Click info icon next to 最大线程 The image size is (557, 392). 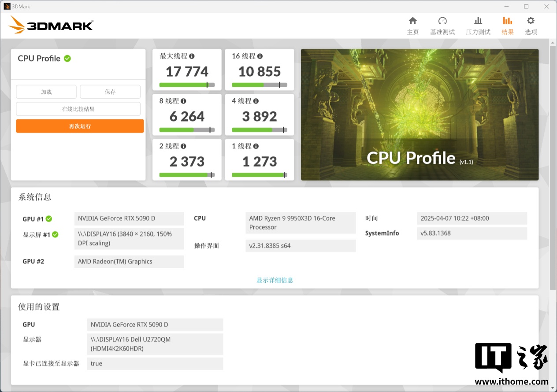click(x=192, y=56)
